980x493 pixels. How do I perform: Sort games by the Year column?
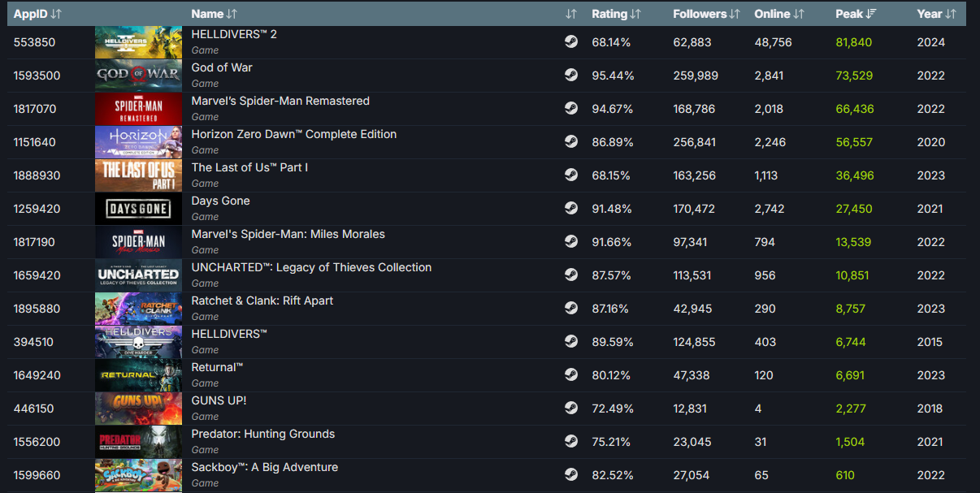tap(936, 14)
